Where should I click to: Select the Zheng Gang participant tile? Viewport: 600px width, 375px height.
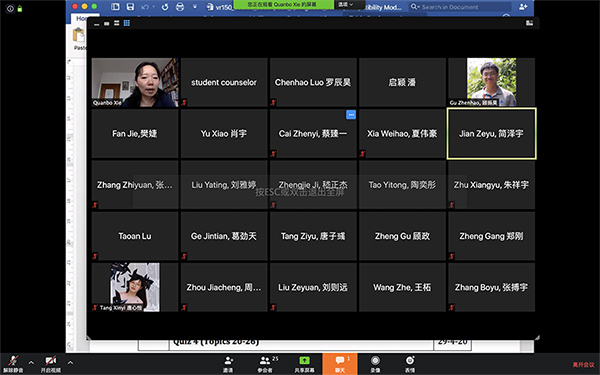(x=492, y=236)
